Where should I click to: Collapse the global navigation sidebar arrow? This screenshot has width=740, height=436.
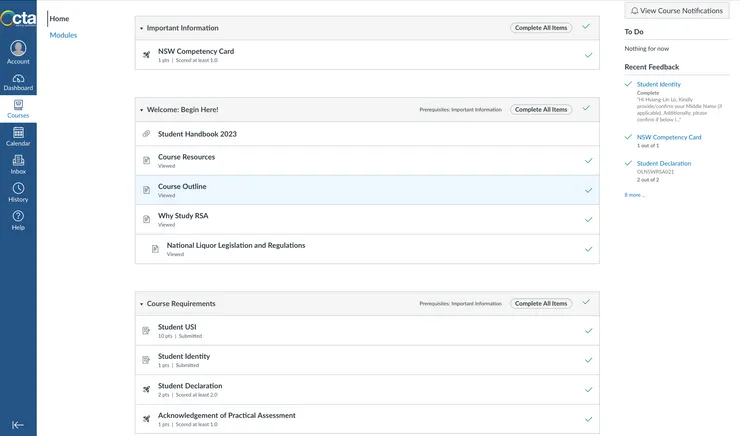pos(18,425)
